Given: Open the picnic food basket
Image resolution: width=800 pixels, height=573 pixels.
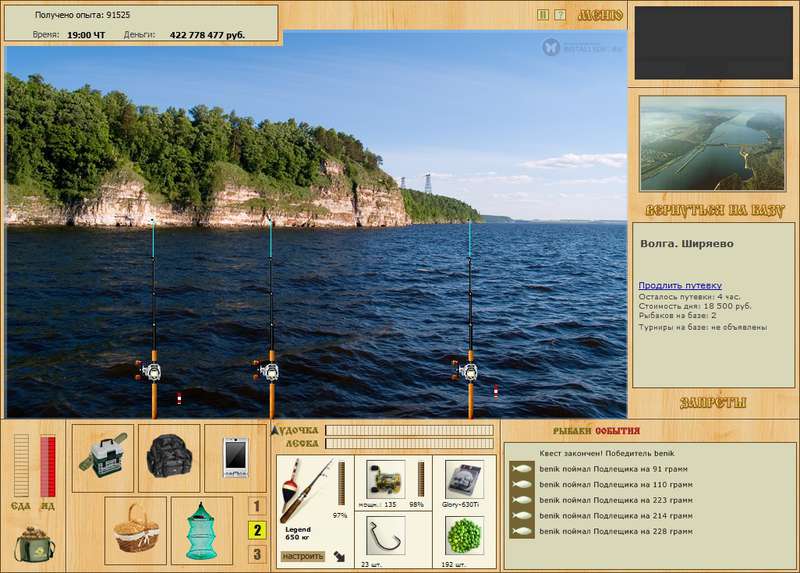Looking at the screenshot, I should (136, 531).
